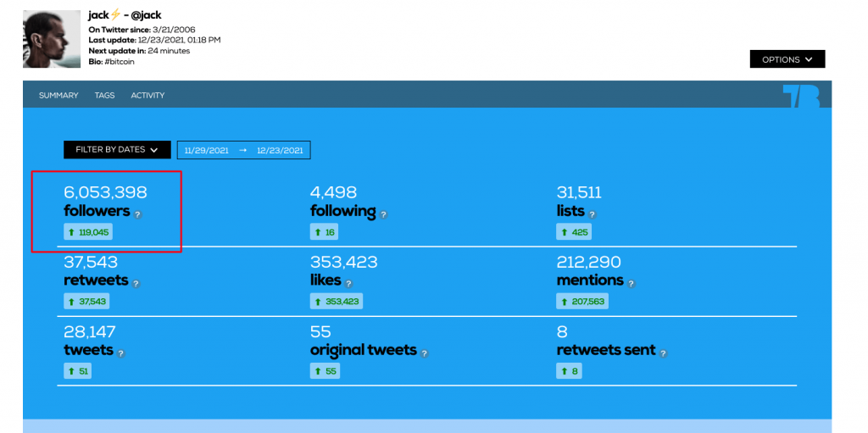
Task: Click the large 37,543 retweets count
Action: point(91,262)
